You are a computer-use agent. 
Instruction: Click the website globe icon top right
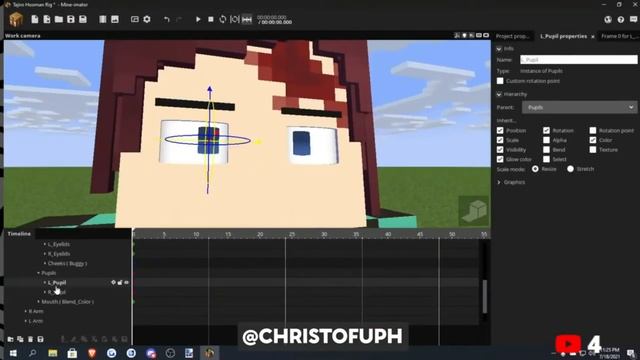608,20
